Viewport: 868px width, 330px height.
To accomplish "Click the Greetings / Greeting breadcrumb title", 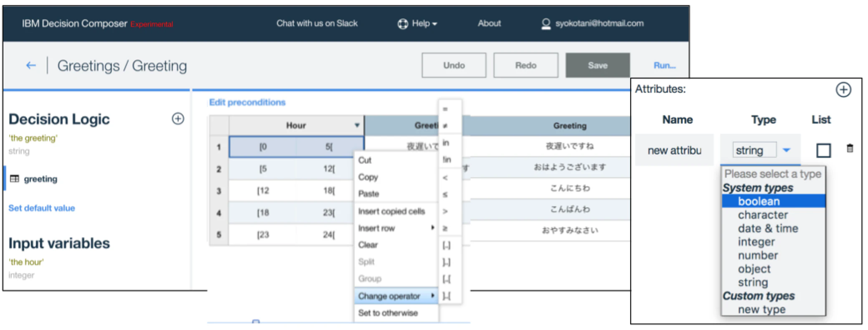I will point(122,66).
